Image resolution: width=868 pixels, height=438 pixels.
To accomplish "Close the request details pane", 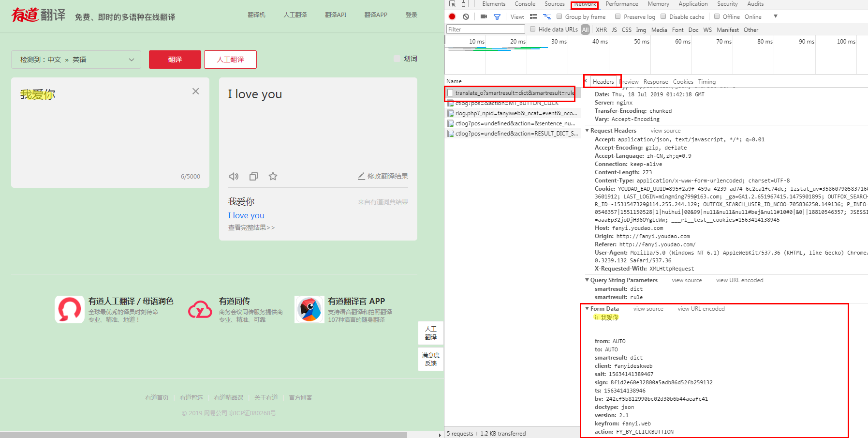I will (x=586, y=81).
